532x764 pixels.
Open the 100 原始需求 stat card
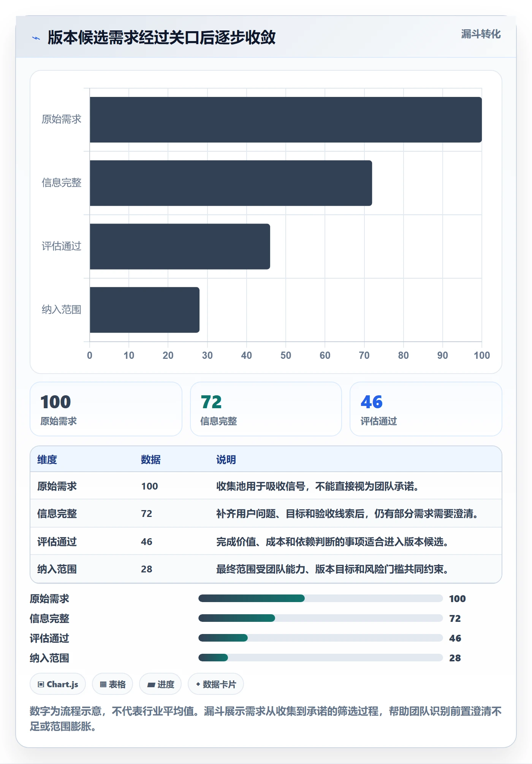click(x=106, y=409)
